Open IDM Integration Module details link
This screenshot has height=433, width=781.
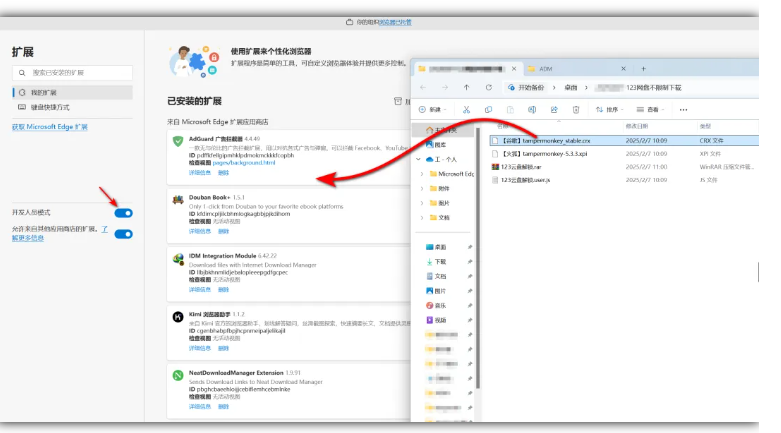coord(200,290)
